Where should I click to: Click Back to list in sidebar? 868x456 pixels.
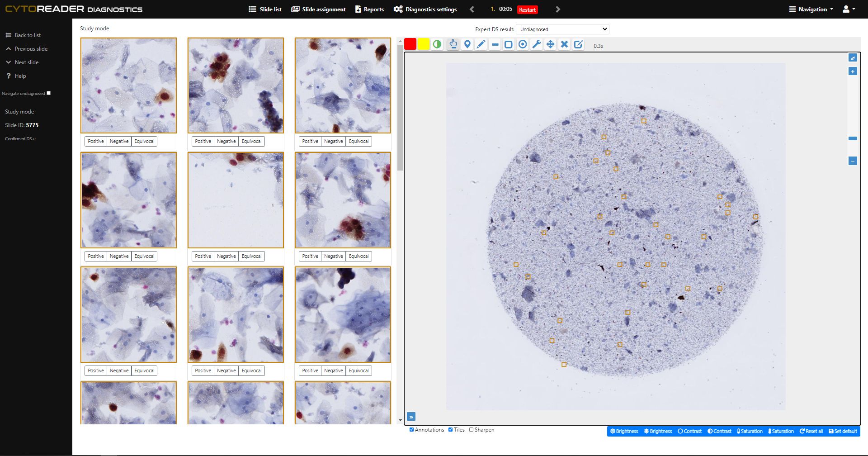23,35
